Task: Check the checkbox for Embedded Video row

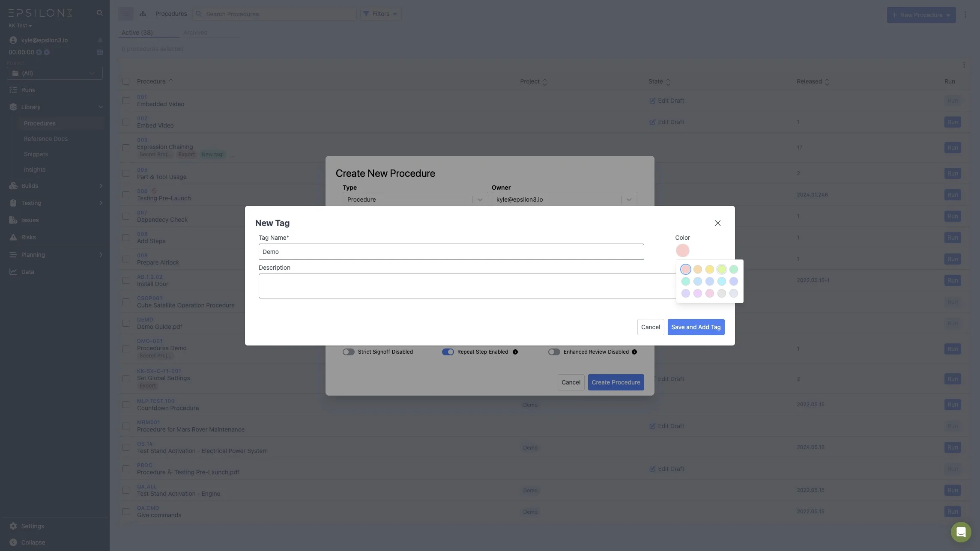Action: (126, 101)
